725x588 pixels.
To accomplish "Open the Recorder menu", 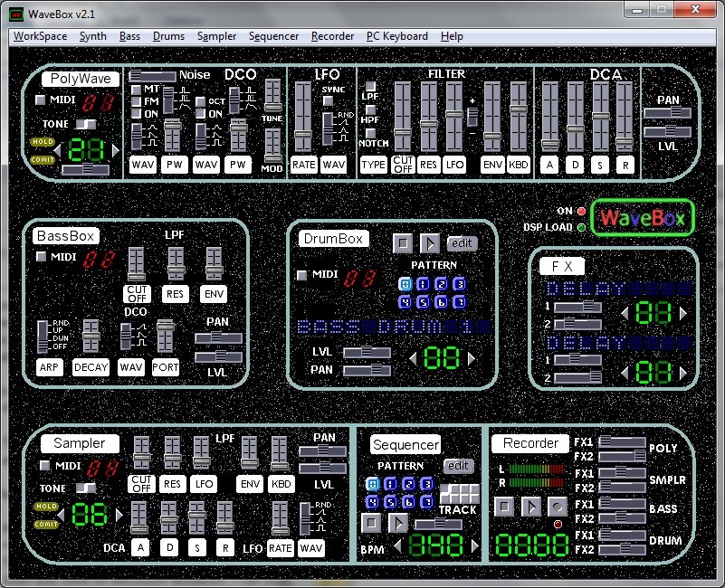I will 332,36.
